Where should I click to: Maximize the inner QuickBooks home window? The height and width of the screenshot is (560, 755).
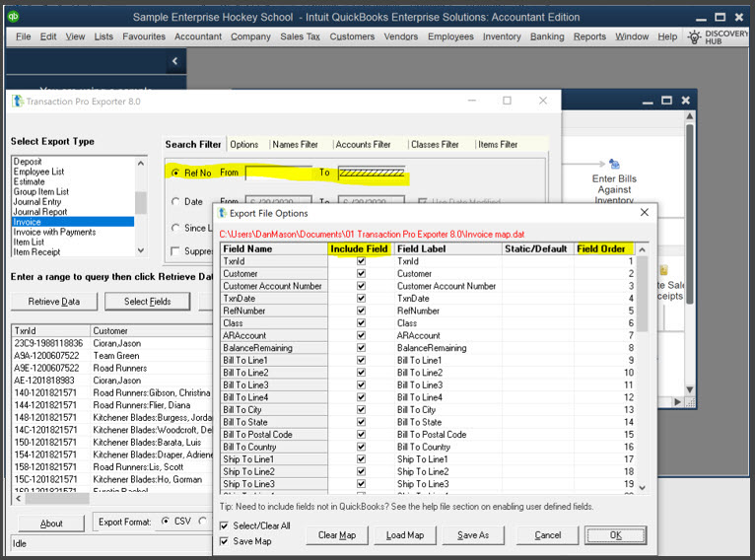coord(666,101)
